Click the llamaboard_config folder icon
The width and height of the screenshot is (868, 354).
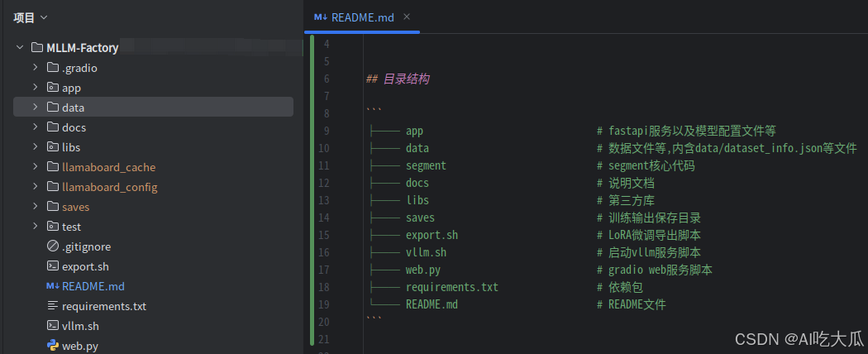pos(53,187)
